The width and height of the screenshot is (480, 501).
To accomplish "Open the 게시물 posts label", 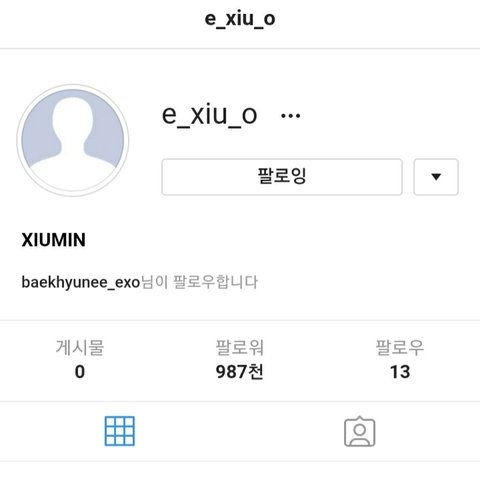I will pos(80,347).
